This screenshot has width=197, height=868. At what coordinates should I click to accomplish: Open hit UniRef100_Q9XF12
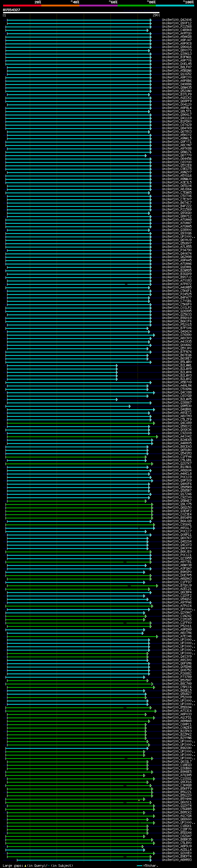[177, 23]
